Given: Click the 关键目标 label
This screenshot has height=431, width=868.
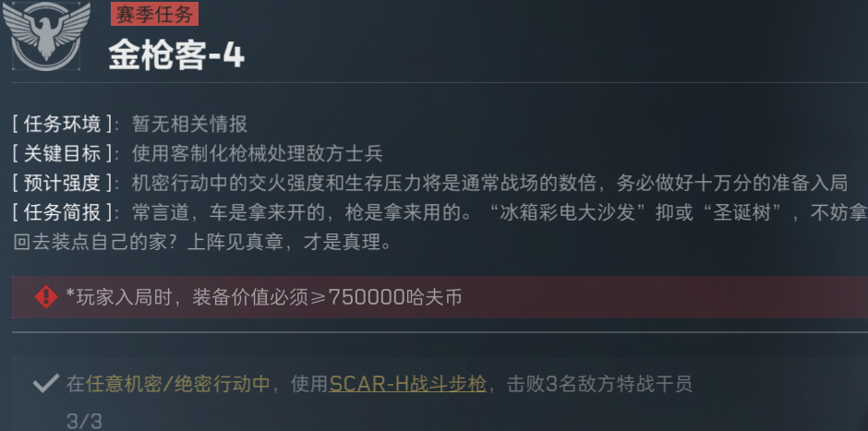Looking at the screenshot, I should coord(63,153).
